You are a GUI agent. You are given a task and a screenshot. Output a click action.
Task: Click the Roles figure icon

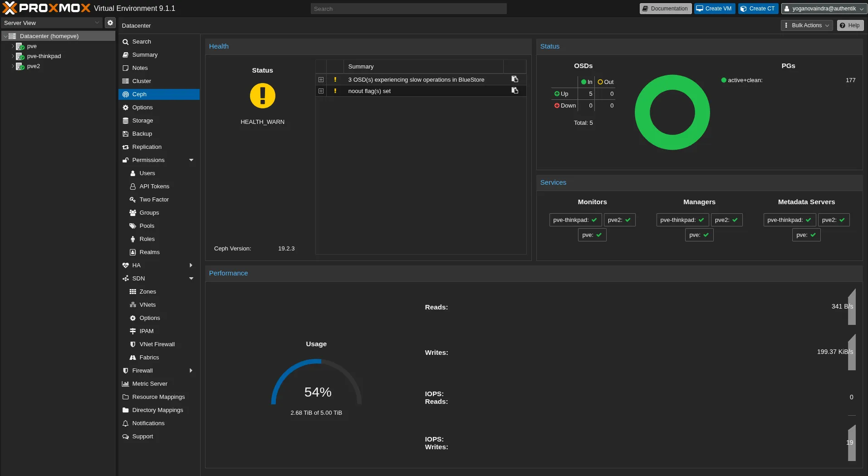[133, 239]
